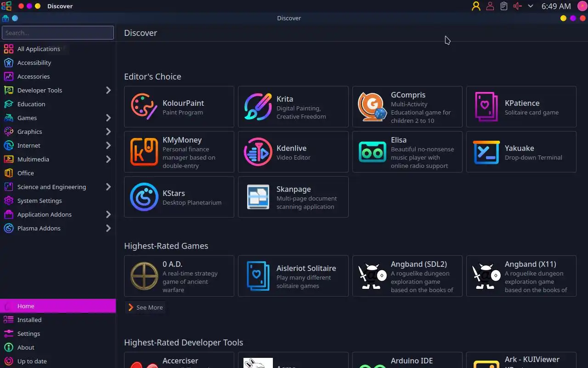The width and height of the screenshot is (588, 368).
Task: Click the Kdenlive icon
Action: (x=258, y=152)
